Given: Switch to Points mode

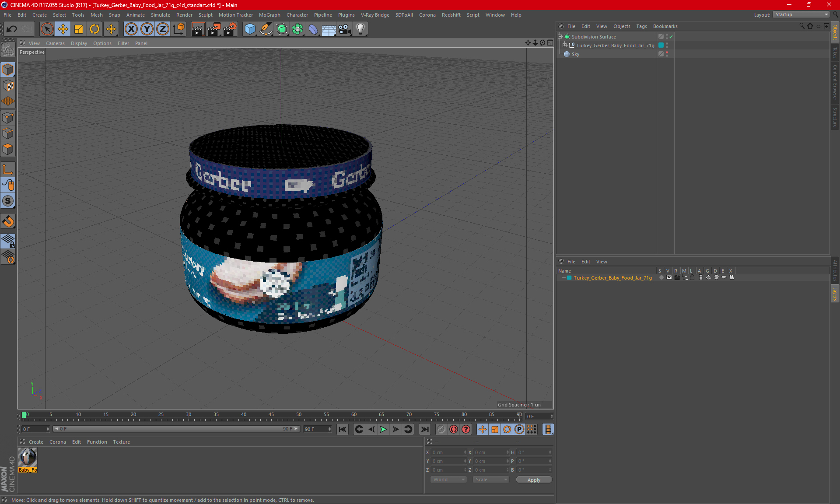Looking at the screenshot, I should coord(8,118).
